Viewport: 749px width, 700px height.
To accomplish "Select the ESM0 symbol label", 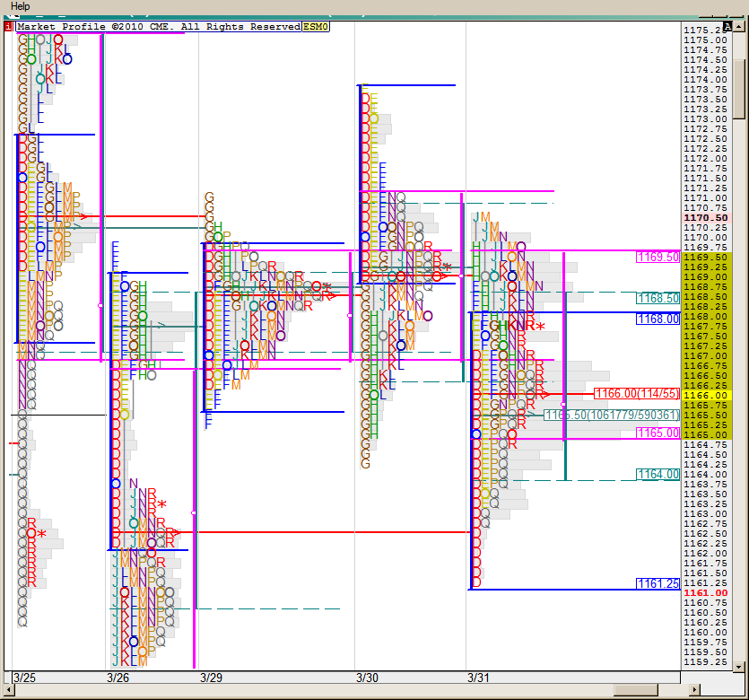I will [316, 27].
